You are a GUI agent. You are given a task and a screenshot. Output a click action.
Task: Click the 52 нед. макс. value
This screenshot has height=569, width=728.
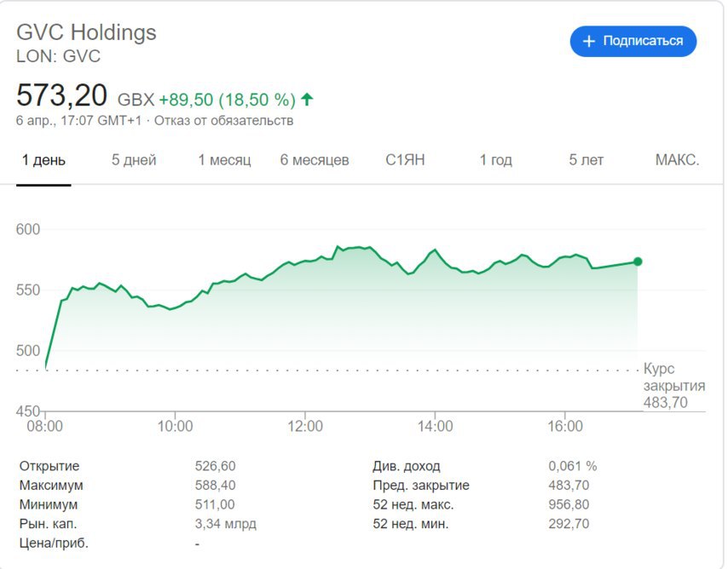point(569,504)
